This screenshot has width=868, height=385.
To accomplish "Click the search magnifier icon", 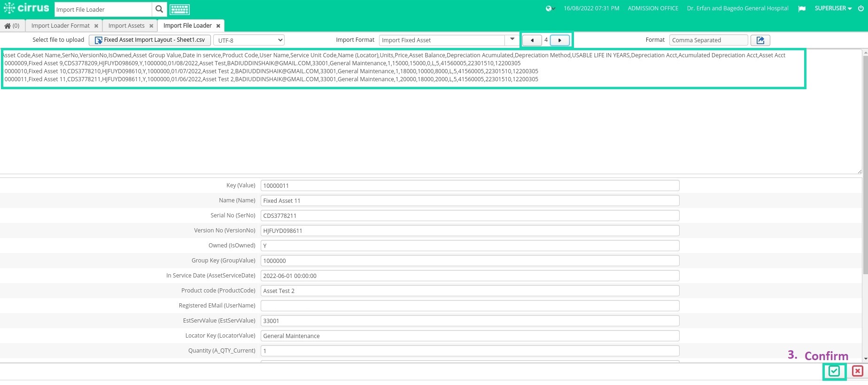I will [159, 9].
